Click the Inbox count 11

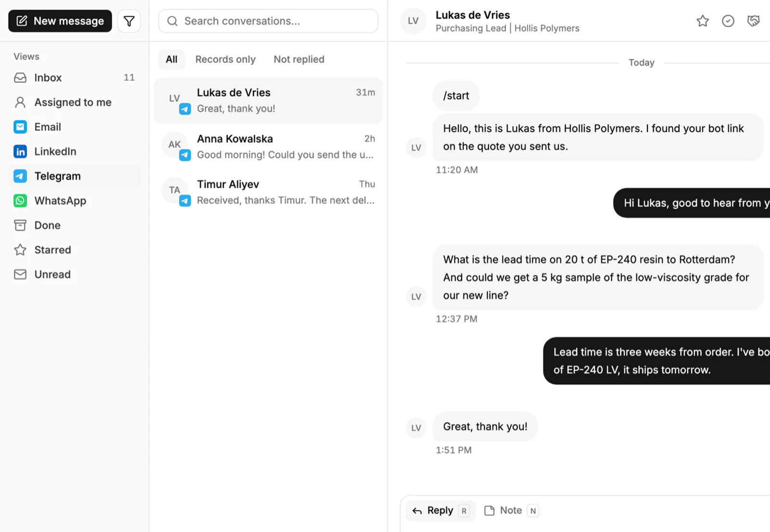pyautogui.click(x=129, y=77)
